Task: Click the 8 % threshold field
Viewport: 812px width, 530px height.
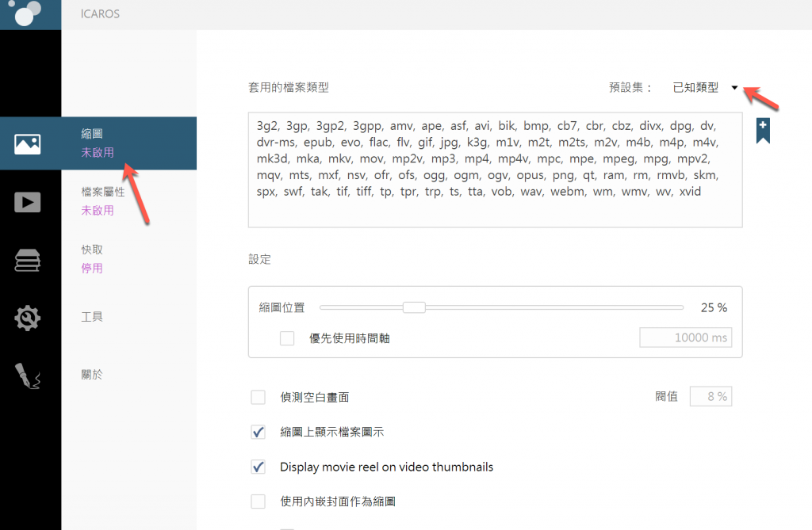Action: coord(710,396)
